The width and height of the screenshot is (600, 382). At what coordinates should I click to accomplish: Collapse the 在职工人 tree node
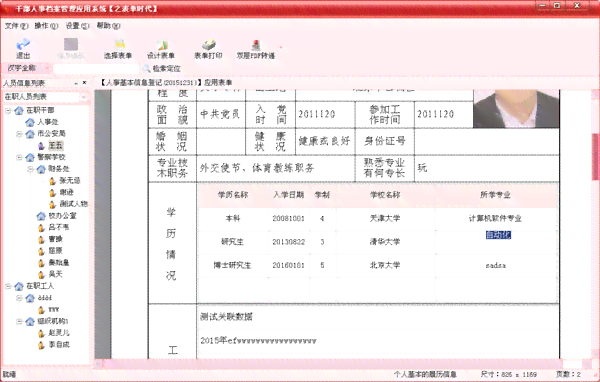8,286
